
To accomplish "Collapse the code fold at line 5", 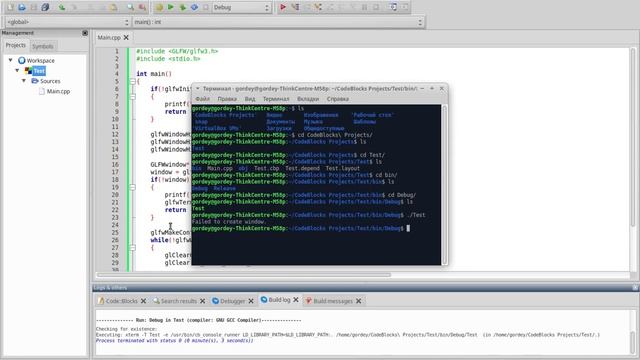I will pos(133,81).
